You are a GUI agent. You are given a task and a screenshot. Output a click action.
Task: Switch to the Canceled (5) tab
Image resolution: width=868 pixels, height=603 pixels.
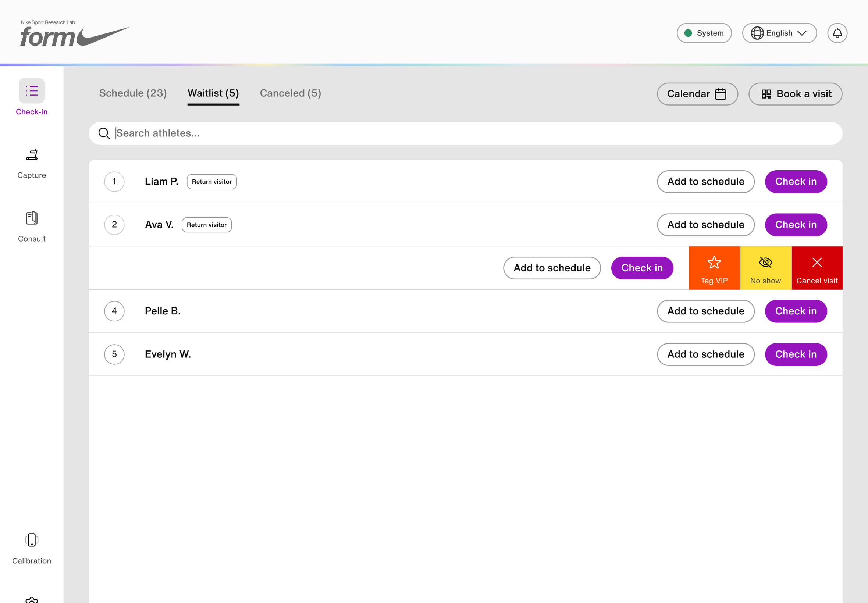click(290, 93)
